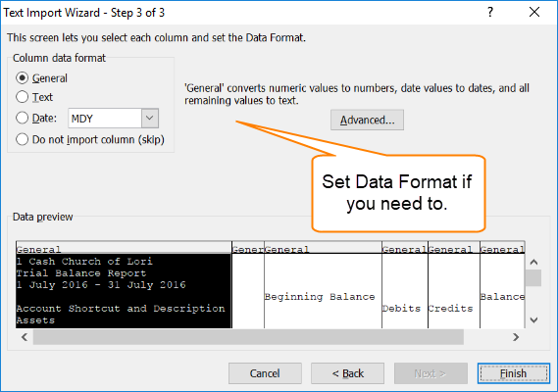Click the help question mark icon
Image resolution: width=558 pixels, height=392 pixels.
(490, 12)
